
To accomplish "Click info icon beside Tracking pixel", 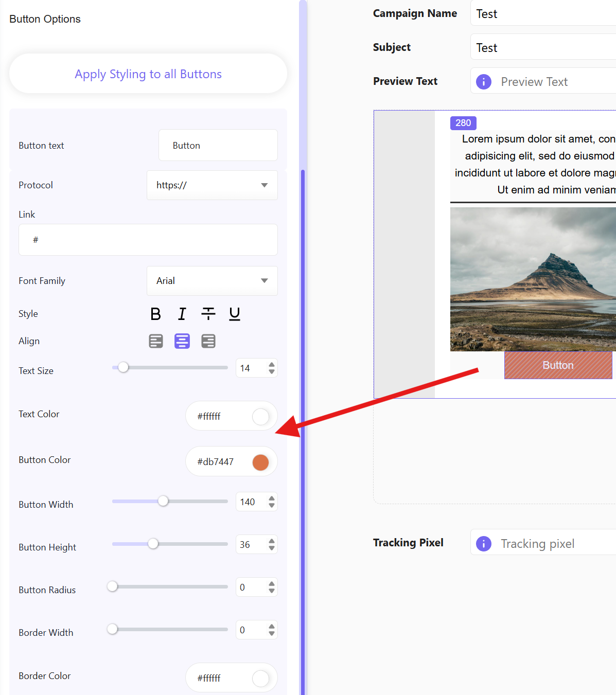I will click(484, 544).
